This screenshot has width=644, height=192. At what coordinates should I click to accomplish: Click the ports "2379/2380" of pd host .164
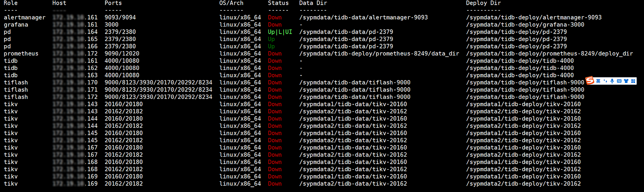(120, 32)
